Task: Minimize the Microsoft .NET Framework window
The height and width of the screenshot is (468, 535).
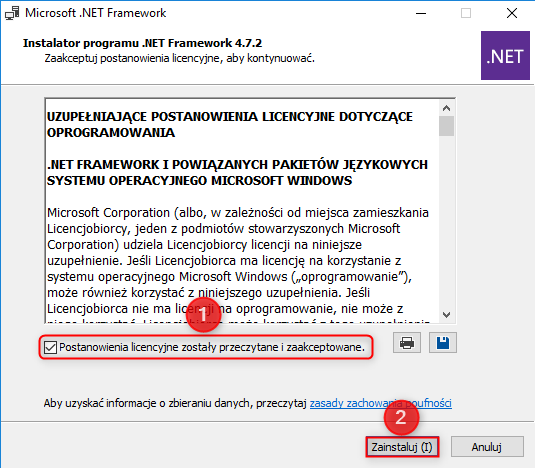Action: click(421, 14)
